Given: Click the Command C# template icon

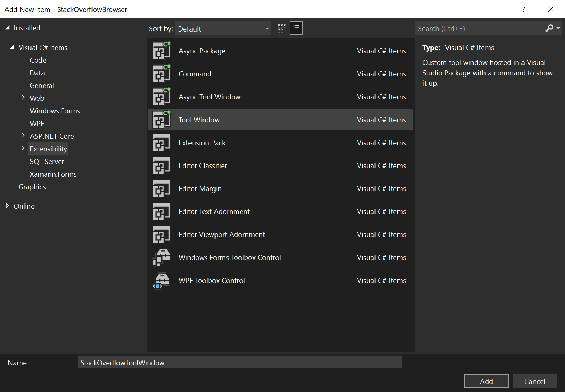Looking at the screenshot, I should 161,73.
